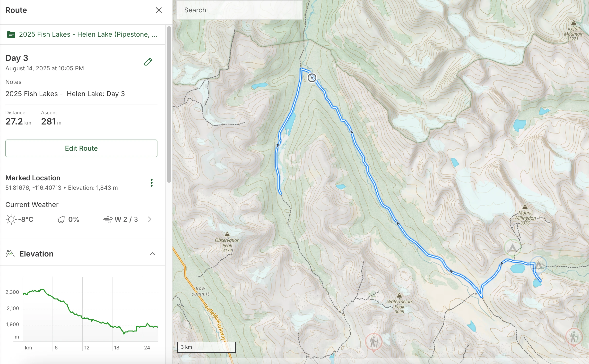Open the Marked Location options menu

click(152, 182)
